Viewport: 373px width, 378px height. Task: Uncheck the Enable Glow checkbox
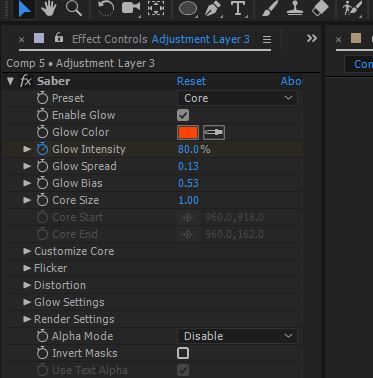point(183,115)
